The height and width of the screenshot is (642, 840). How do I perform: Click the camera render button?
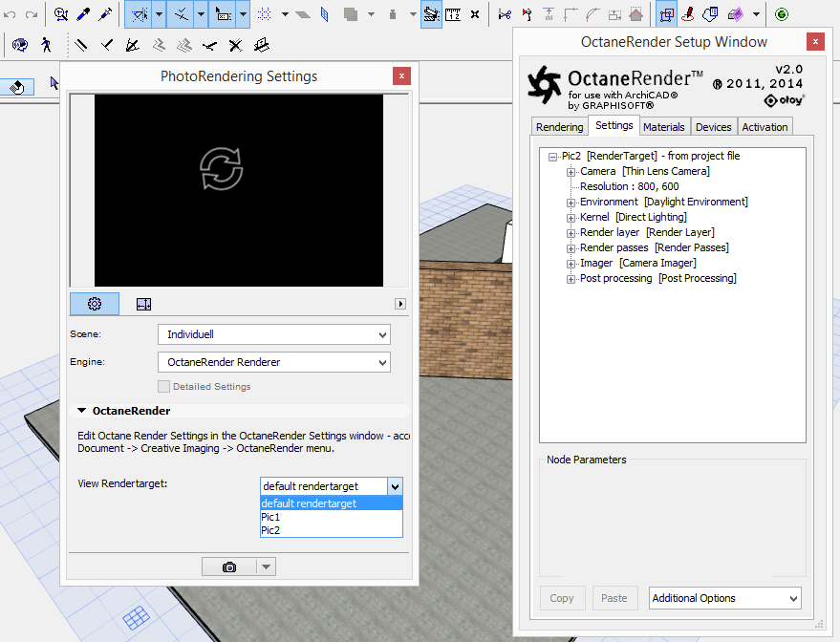(228, 567)
